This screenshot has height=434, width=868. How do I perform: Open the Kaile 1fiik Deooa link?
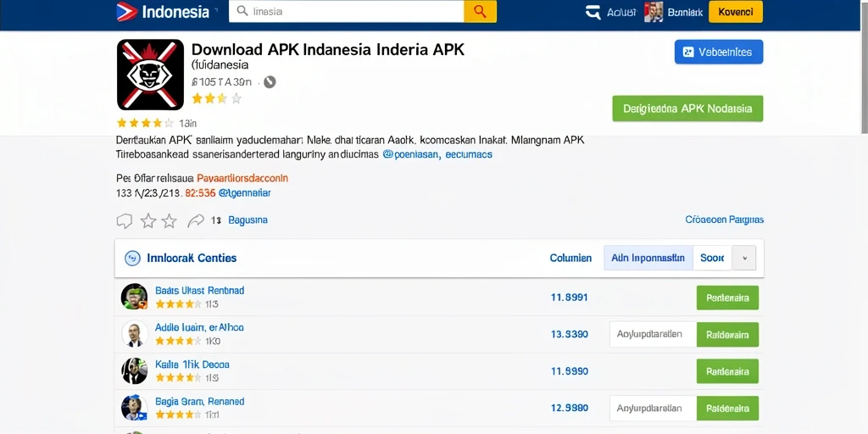click(192, 364)
